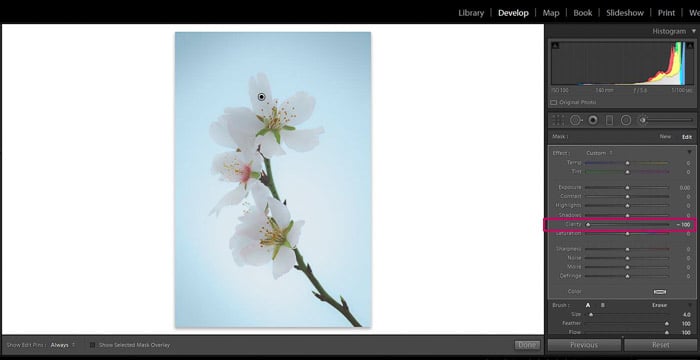Toggle shadow clipping indicator in histogram

click(x=555, y=45)
